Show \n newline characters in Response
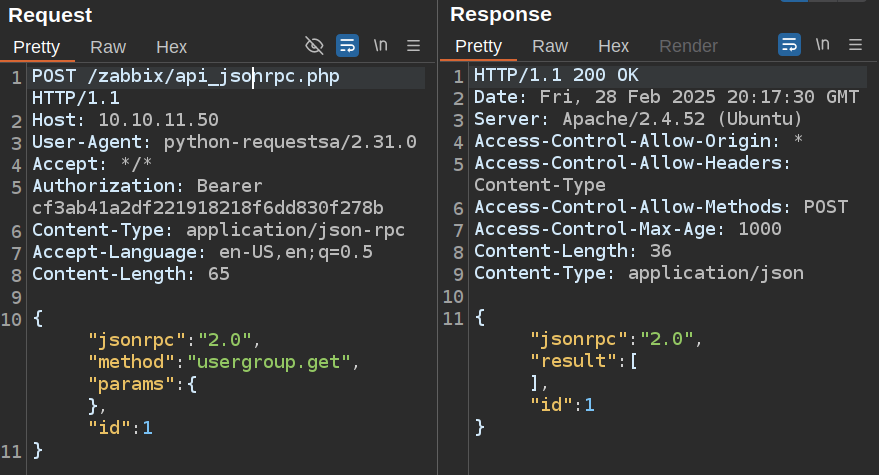Image resolution: width=879 pixels, height=475 pixels. coord(822,45)
